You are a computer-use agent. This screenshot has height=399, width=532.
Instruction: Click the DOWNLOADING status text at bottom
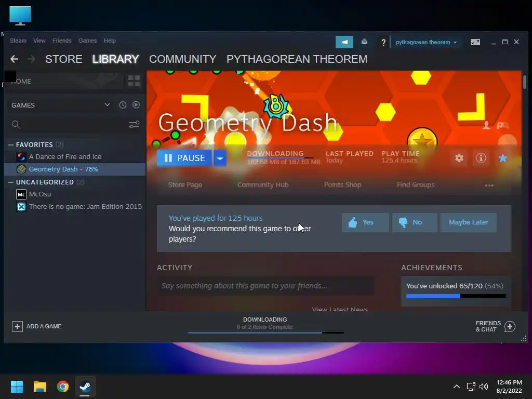point(265,320)
